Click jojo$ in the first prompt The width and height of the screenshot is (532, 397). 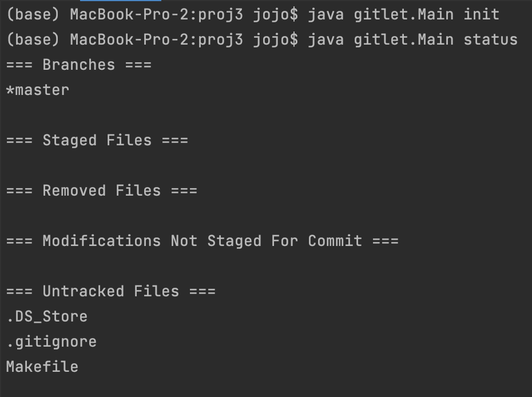(x=276, y=15)
